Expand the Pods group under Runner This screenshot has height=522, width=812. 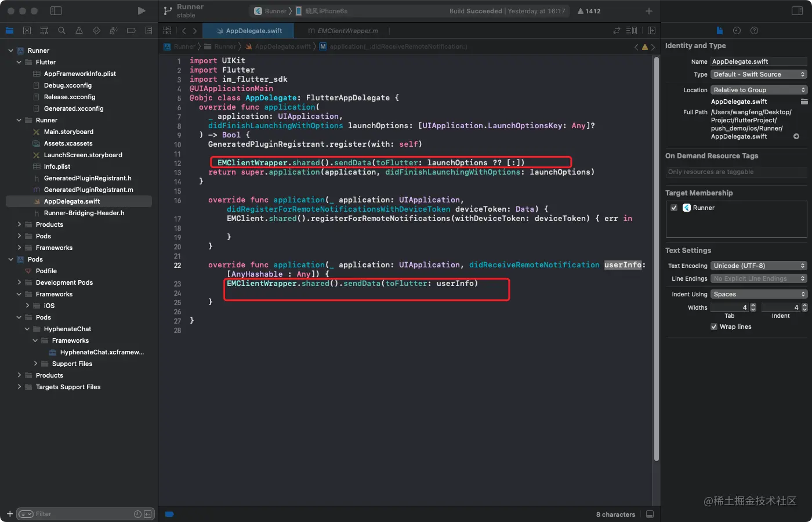pyautogui.click(x=19, y=236)
